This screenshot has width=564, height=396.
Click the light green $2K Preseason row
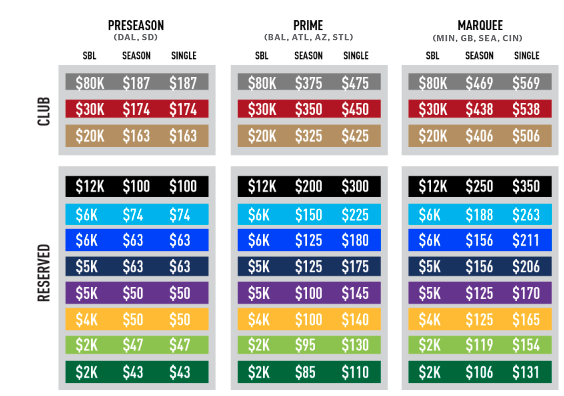137,345
